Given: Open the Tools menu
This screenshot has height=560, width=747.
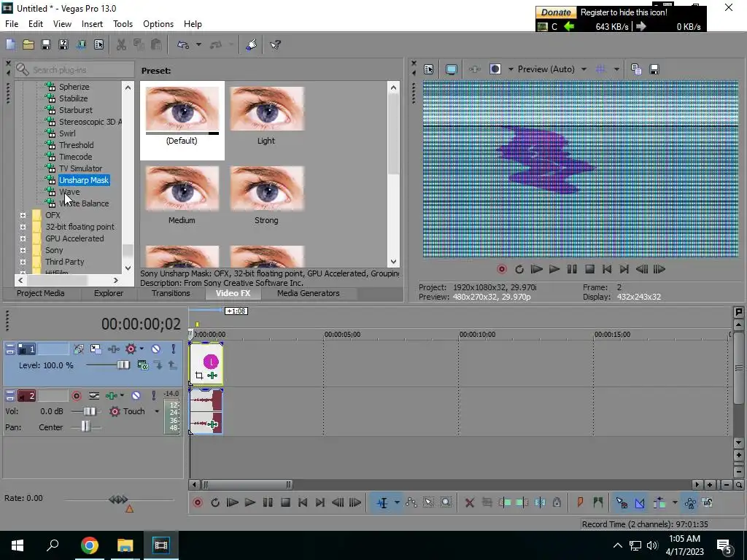Looking at the screenshot, I should point(123,24).
